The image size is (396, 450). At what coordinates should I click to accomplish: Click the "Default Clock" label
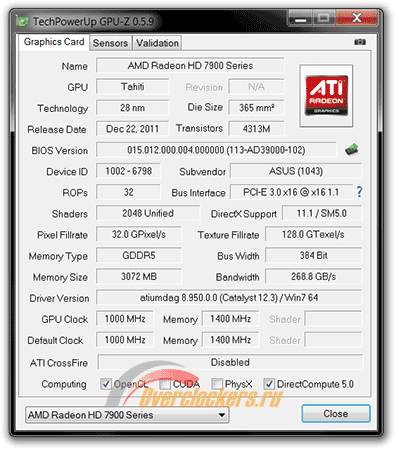[55, 340]
